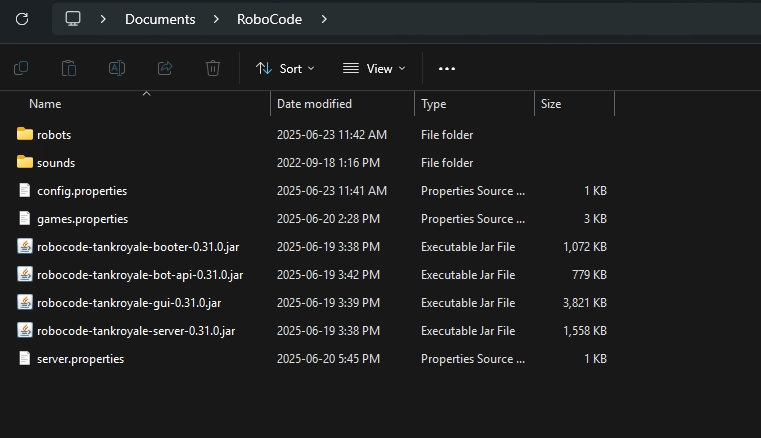Viewport: 761px width, 438px height.
Task: Open the Sort dropdown menu
Action: pos(285,68)
